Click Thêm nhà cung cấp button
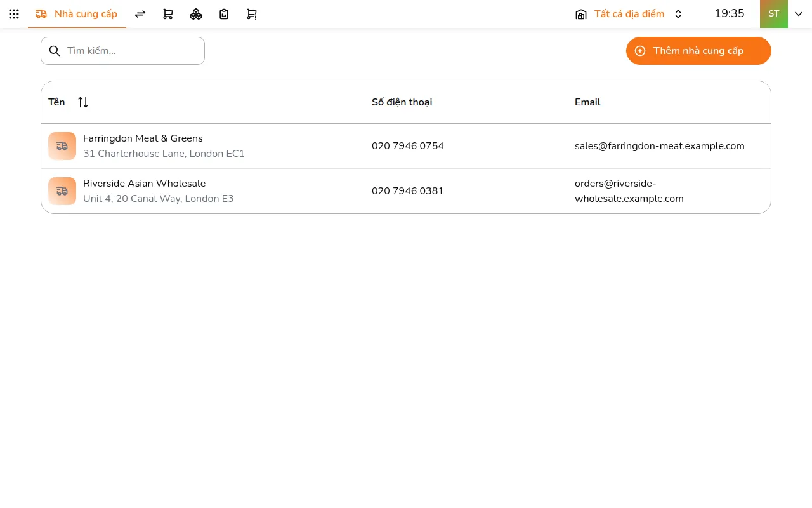812x508 pixels. [698, 51]
